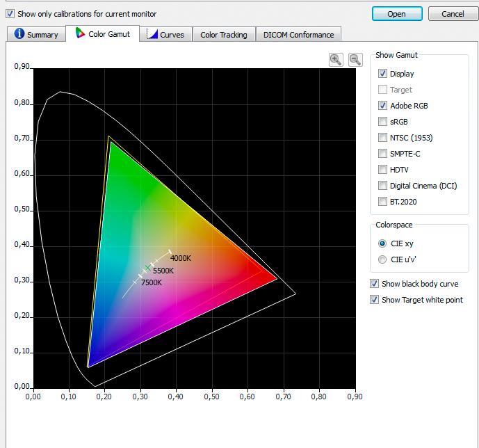Switch to the Curves tab

click(166, 34)
